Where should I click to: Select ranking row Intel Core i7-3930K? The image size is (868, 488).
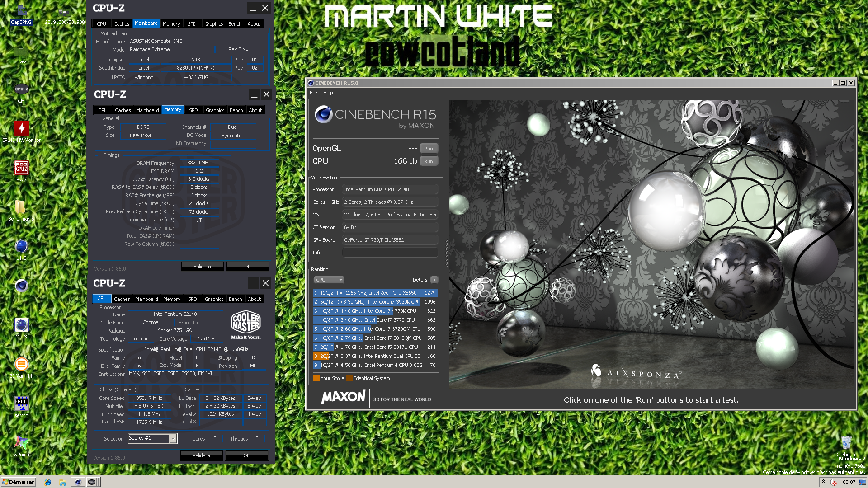click(x=375, y=302)
